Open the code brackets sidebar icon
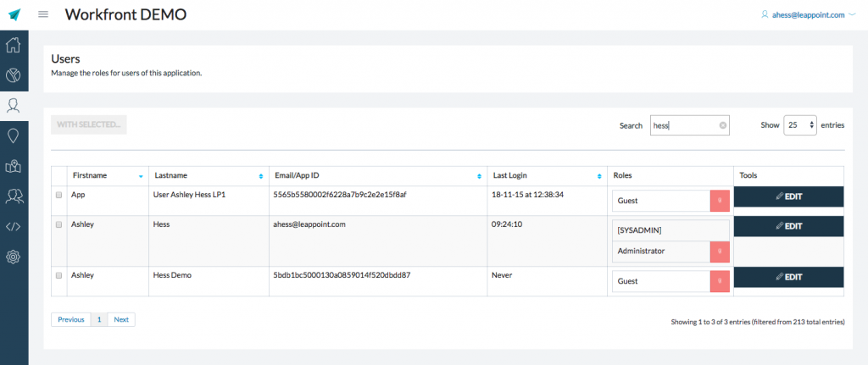 (x=14, y=226)
